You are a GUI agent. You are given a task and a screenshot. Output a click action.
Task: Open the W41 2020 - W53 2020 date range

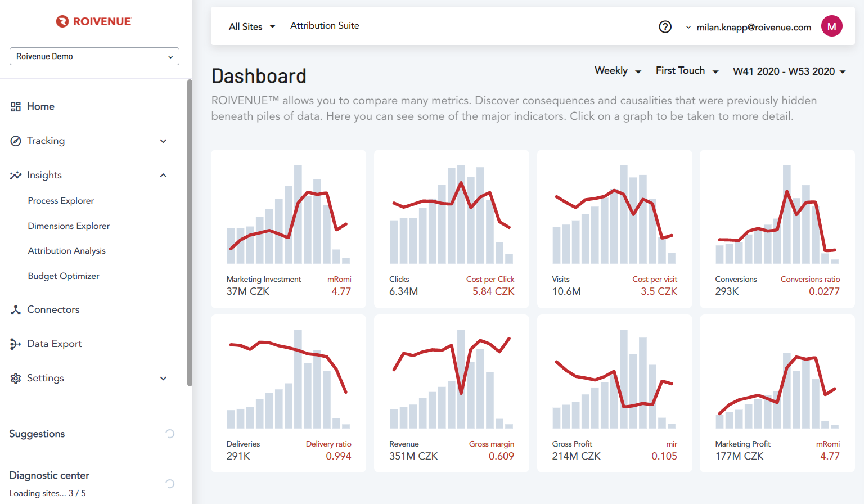click(789, 71)
